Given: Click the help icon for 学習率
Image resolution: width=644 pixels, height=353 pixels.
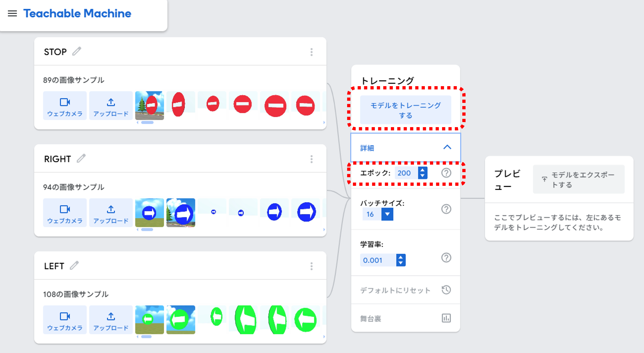Looking at the screenshot, I should pos(446,258).
